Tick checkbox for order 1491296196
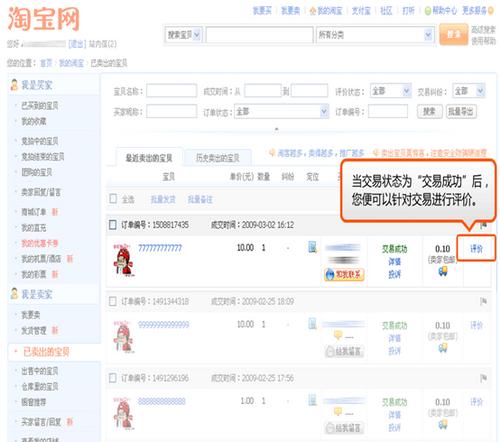Image resolution: width=500 pixels, height=442 pixels. point(113,378)
